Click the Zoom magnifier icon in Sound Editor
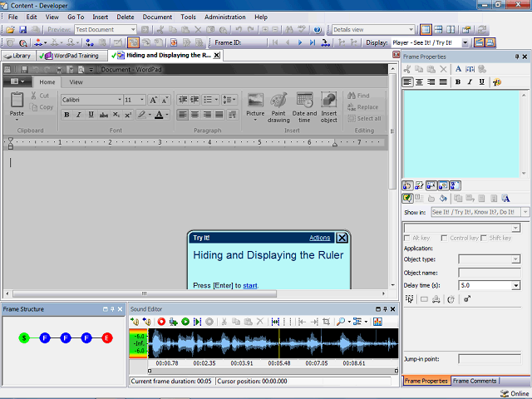This screenshot has height=399, width=532. 342,322
